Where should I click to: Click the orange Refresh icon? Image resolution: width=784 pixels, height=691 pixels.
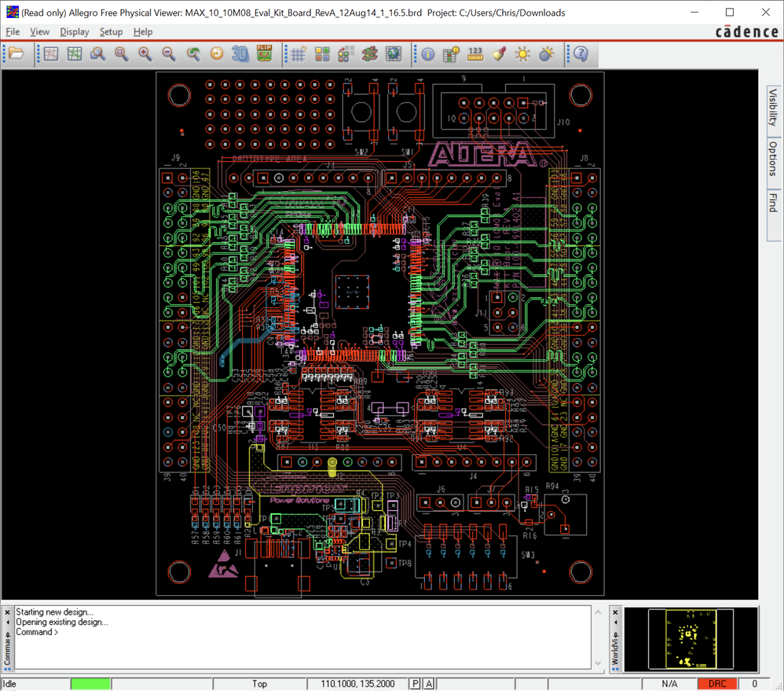tap(217, 53)
